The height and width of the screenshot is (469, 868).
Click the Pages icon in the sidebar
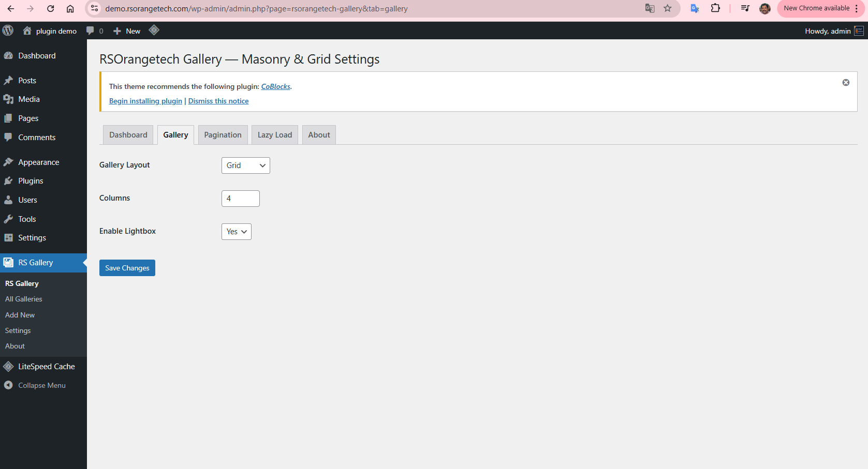click(9, 118)
